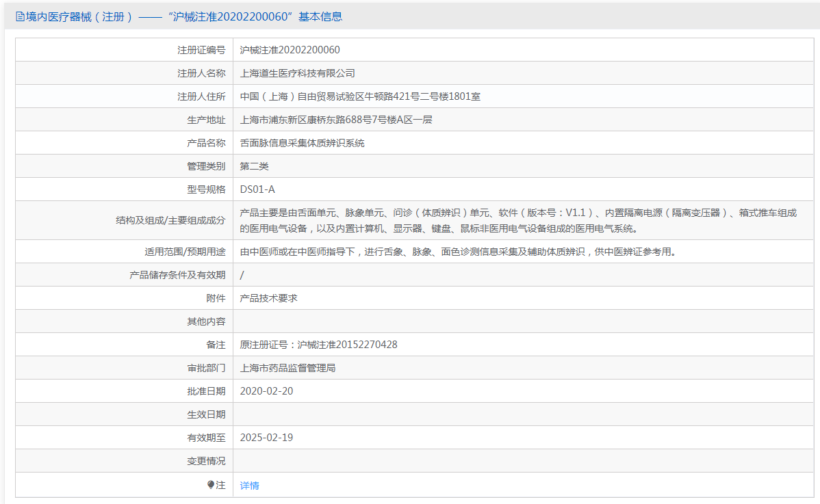Select registrant name 上海道生医疗科技有限公司
820x504 pixels.
click(x=298, y=73)
